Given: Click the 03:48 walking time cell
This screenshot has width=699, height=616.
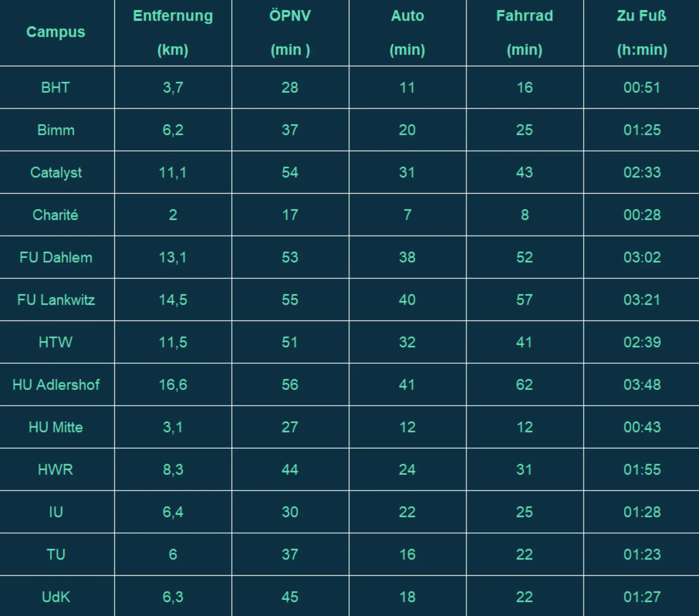Looking at the screenshot, I should (642, 385).
